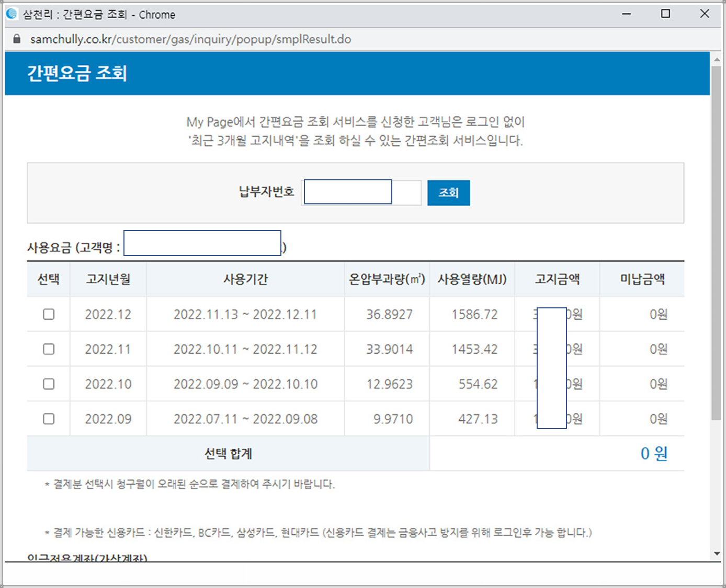Click the Chrome globe icon in title bar
The image size is (726, 588).
(12, 14)
